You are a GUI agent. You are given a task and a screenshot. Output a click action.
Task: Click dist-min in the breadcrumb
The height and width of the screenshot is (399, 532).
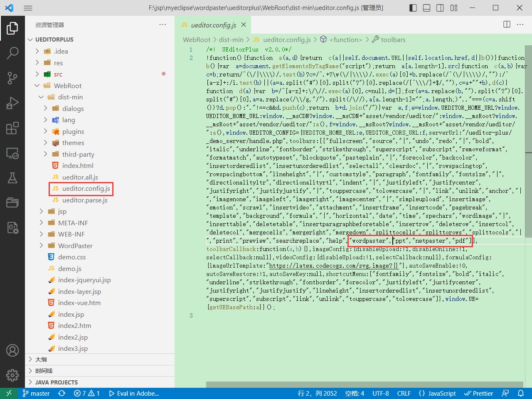[231, 39]
